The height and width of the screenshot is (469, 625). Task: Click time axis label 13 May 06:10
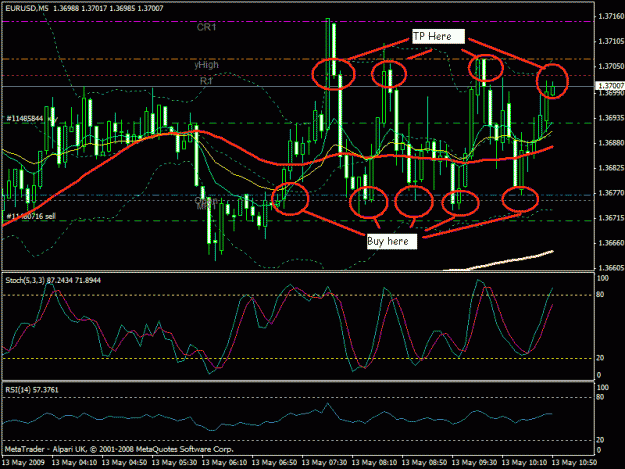point(224,462)
